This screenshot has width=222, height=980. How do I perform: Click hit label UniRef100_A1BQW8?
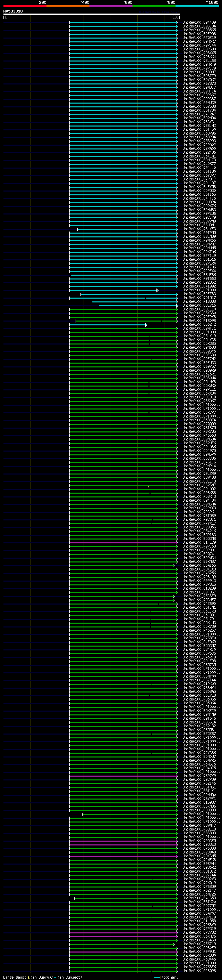pos(199,302)
